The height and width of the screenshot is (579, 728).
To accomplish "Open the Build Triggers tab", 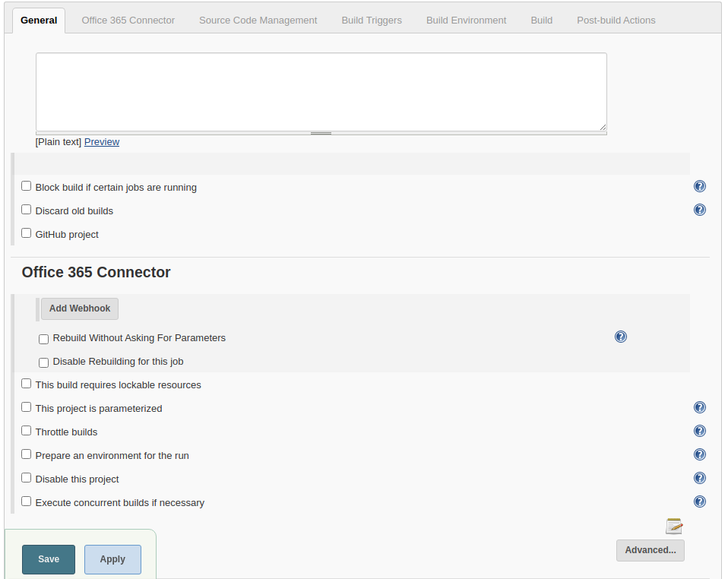I will [x=372, y=21].
